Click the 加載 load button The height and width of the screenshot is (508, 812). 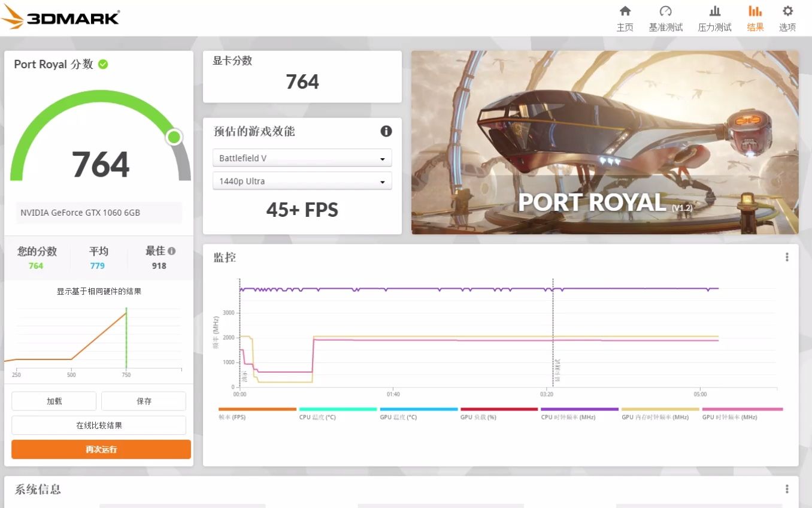pyautogui.click(x=54, y=401)
